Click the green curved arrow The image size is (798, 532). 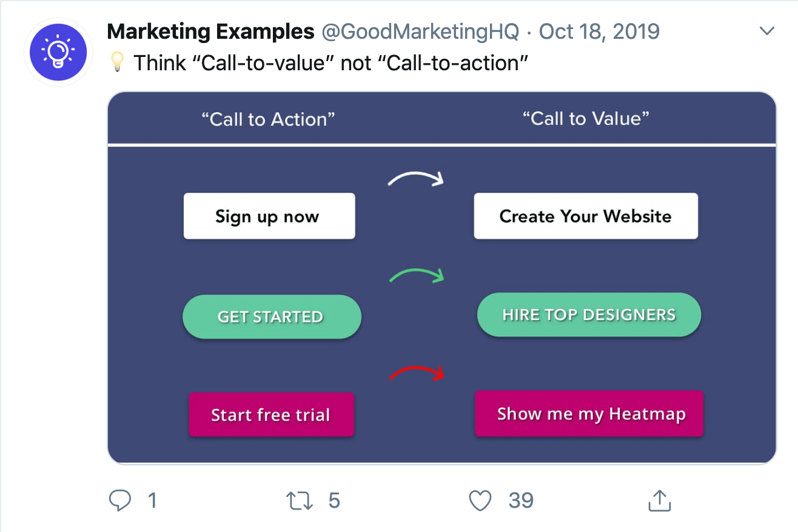(x=416, y=276)
